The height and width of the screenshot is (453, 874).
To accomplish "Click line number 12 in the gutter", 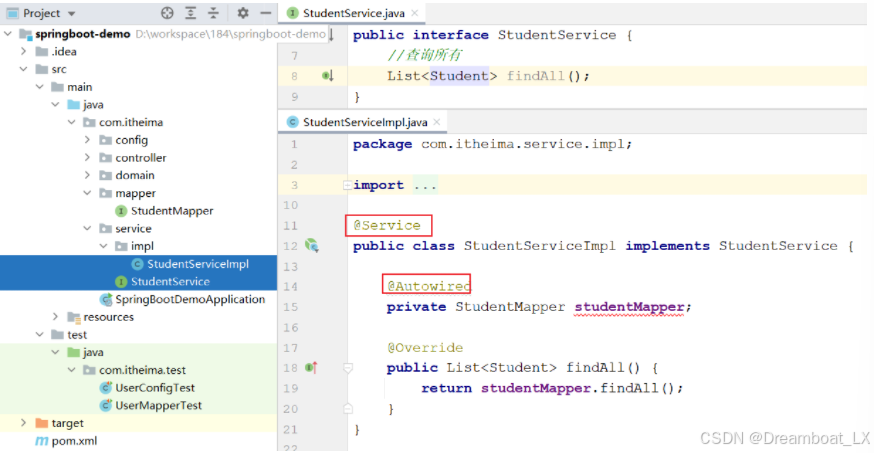I will point(290,246).
